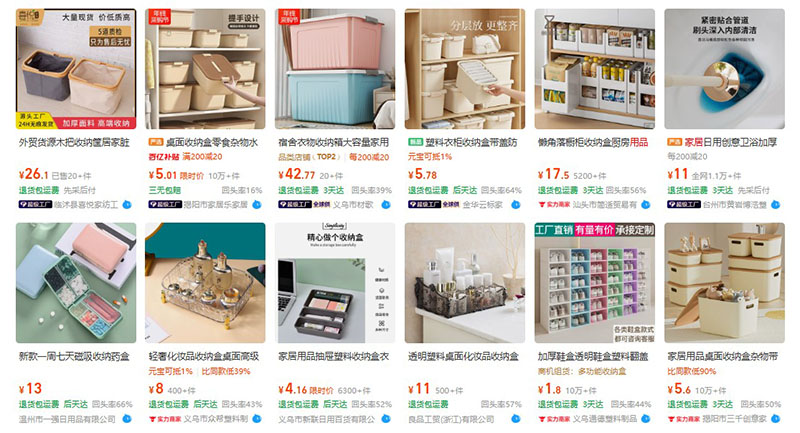Screen dimensions: 800x433
Task: Click 实力商家 badge under ¥17.5 kitchen organizer
Action: (x=554, y=205)
